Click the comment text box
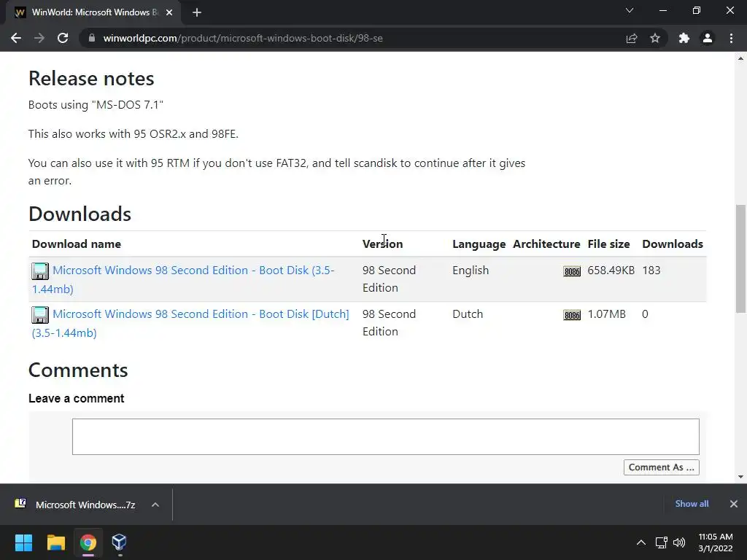 [x=385, y=437]
